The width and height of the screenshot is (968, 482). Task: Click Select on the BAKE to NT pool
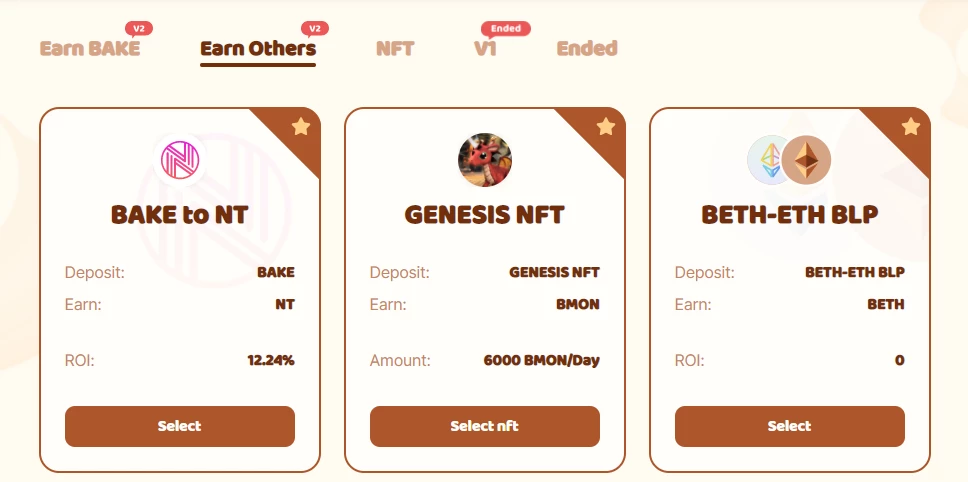pyautogui.click(x=180, y=426)
